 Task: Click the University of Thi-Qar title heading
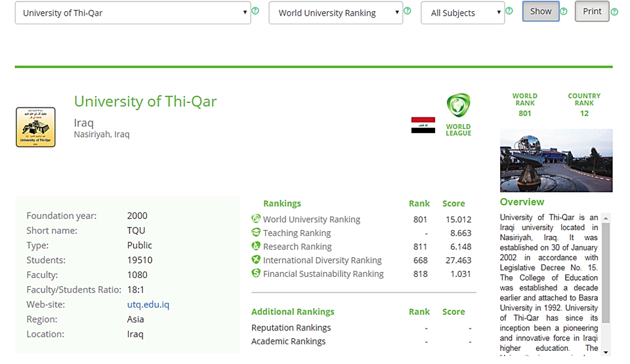145,102
